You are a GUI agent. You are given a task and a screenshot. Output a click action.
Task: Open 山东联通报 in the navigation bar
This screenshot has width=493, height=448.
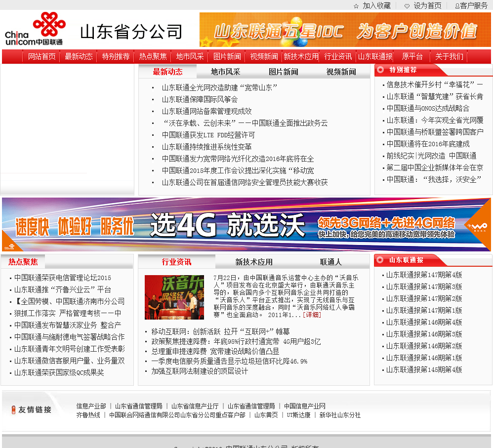click(375, 57)
